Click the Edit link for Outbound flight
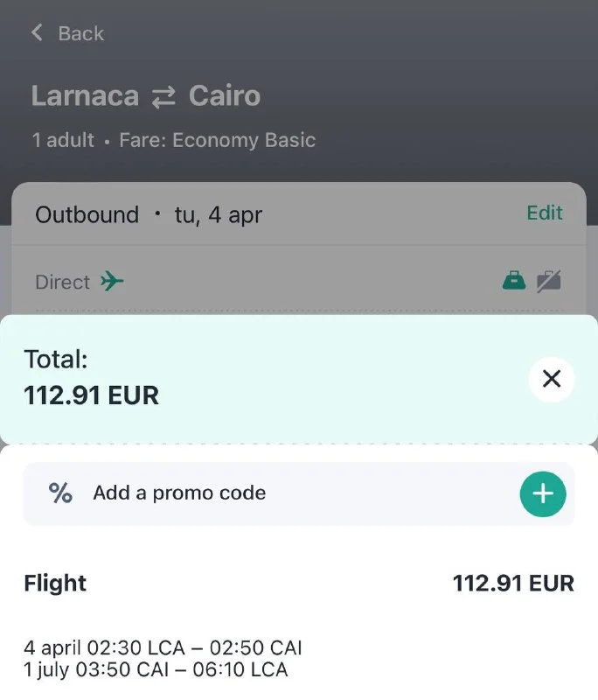The image size is (598, 700). [x=545, y=213]
